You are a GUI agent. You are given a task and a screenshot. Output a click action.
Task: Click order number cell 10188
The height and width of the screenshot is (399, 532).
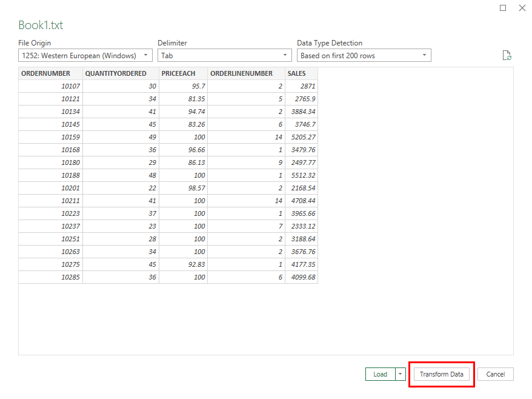click(50, 175)
